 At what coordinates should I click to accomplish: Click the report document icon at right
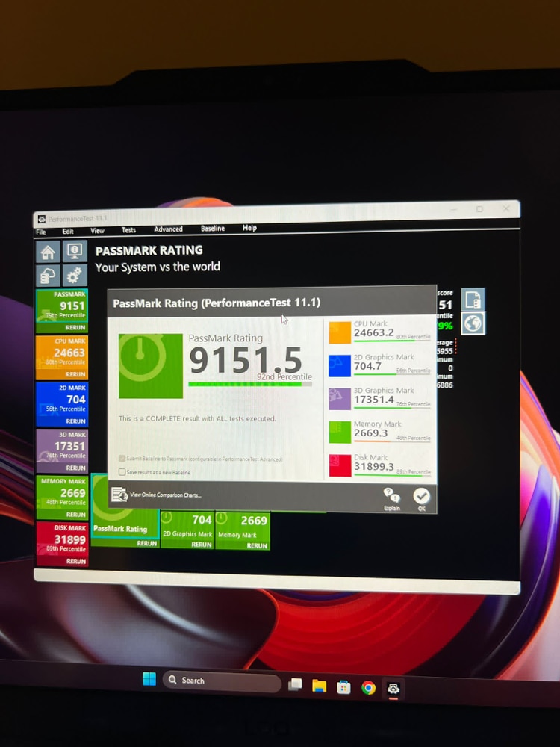click(x=473, y=300)
